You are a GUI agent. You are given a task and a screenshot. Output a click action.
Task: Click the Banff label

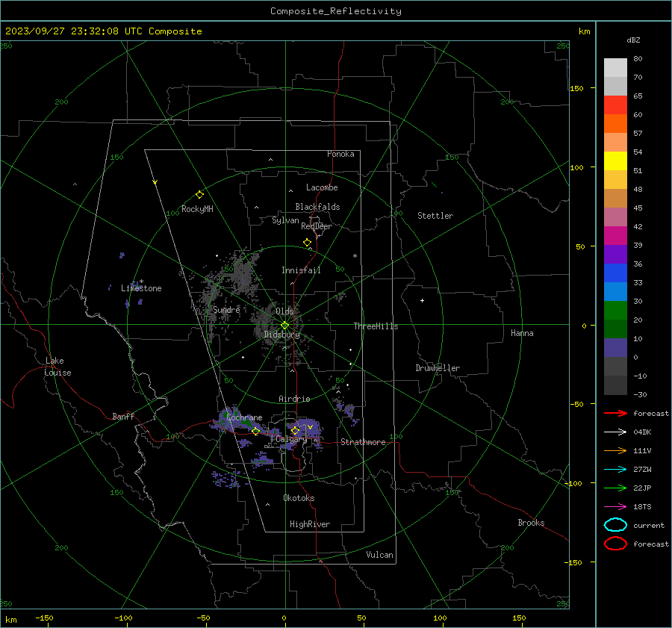pos(123,416)
